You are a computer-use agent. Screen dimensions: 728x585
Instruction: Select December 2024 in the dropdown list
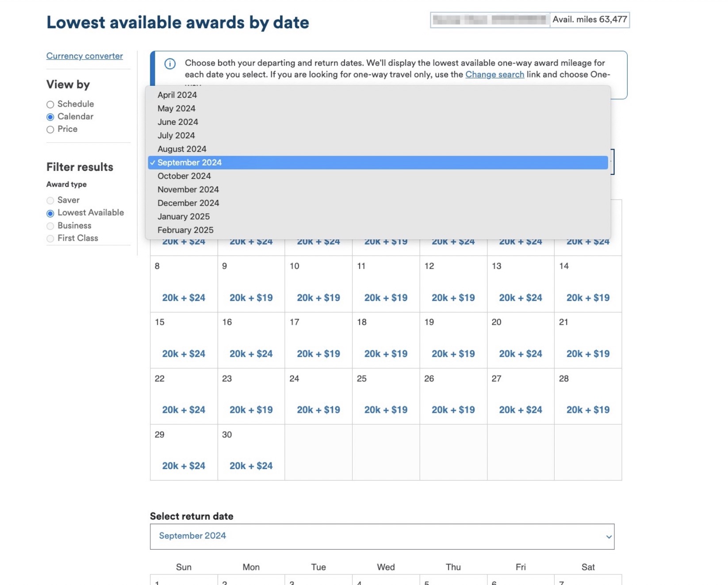(188, 203)
